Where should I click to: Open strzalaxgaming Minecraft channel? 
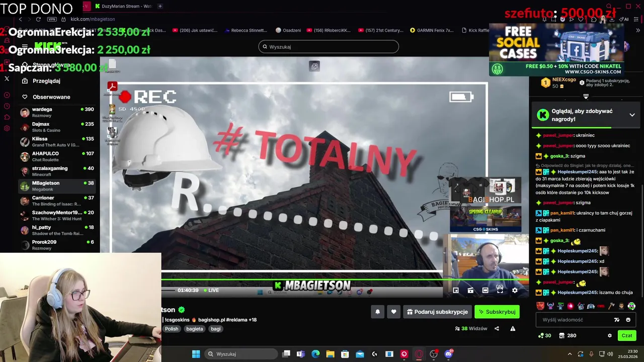[57, 171]
